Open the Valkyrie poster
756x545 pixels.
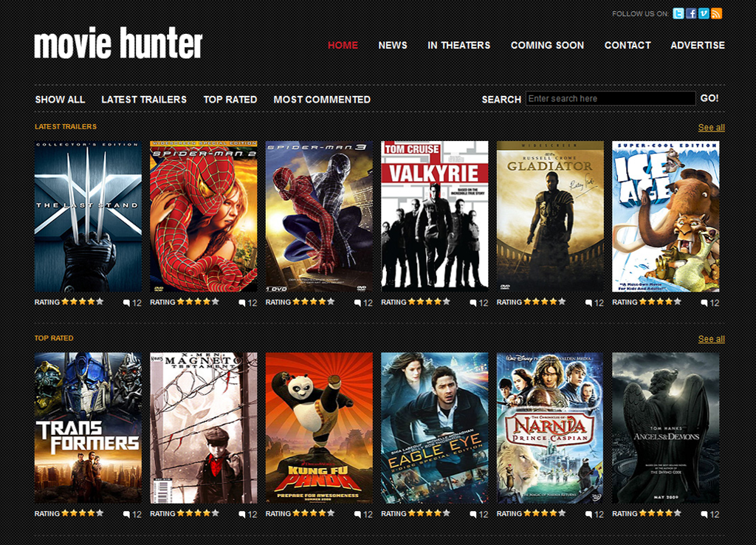coord(435,216)
